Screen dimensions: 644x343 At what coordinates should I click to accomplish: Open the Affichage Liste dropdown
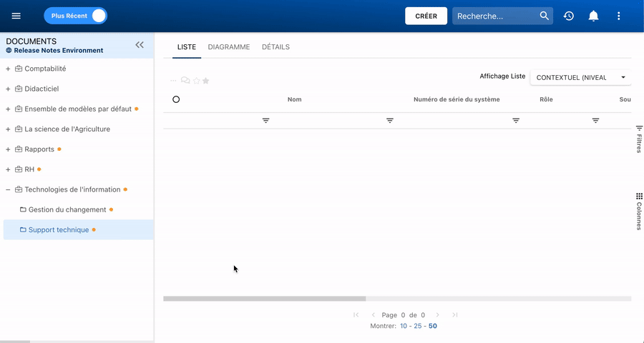pyautogui.click(x=580, y=78)
